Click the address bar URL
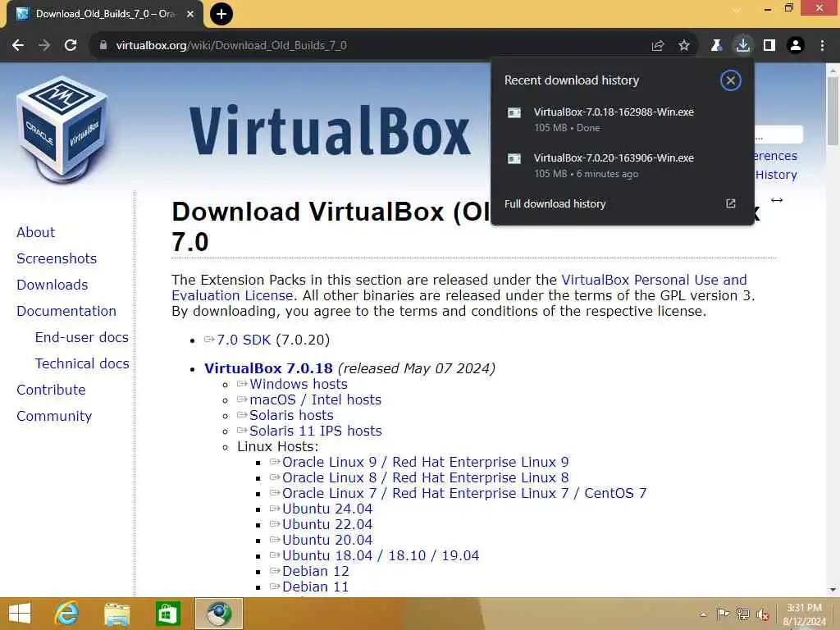This screenshot has width=840, height=630. (x=231, y=46)
